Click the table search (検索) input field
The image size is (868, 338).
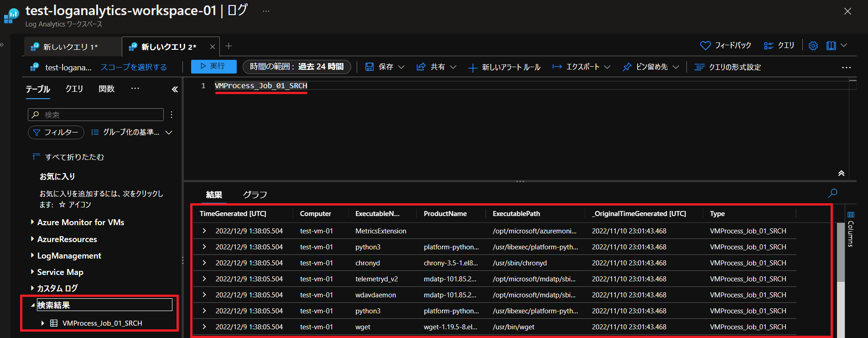tap(96, 115)
